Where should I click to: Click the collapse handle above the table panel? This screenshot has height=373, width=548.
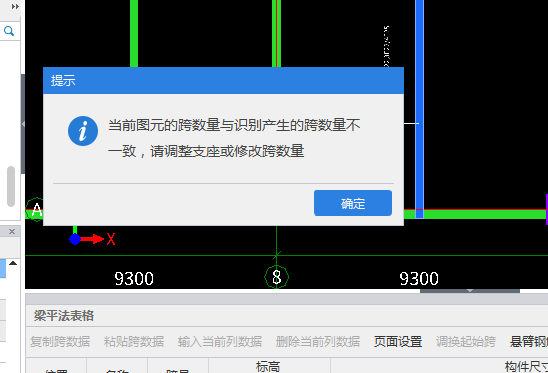(470, 290)
